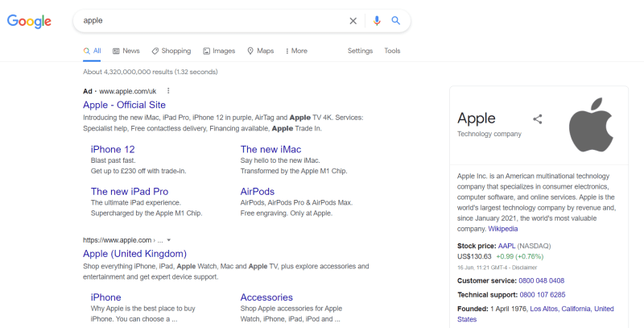Open the iPhone sitelink under Apple UK
The image size is (644, 328).
point(106,297)
